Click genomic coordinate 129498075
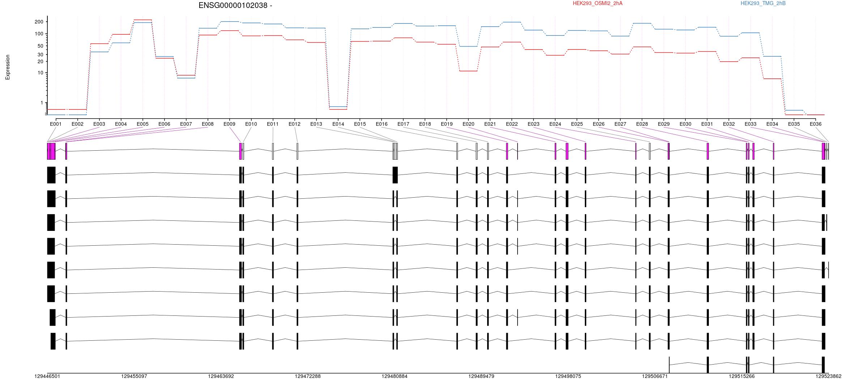Screen dimensions: 868x383 point(568,376)
